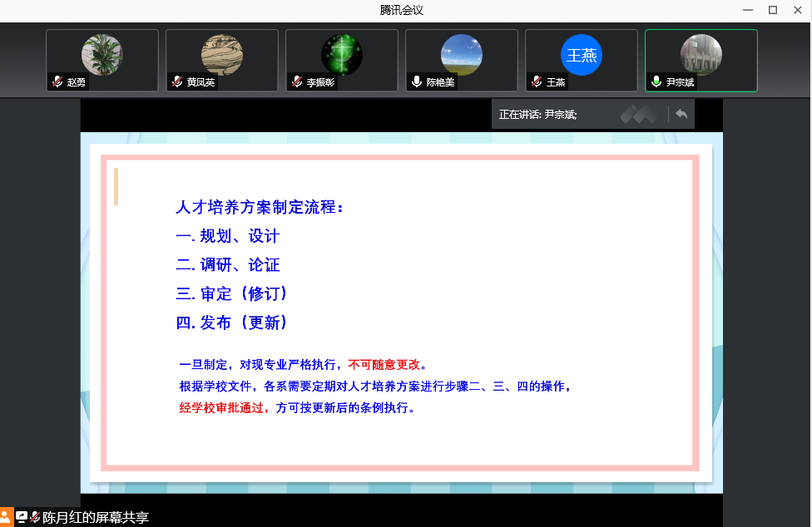
Task: Click 陈艳美's microphone icon
Action: click(x=416, y=82)
